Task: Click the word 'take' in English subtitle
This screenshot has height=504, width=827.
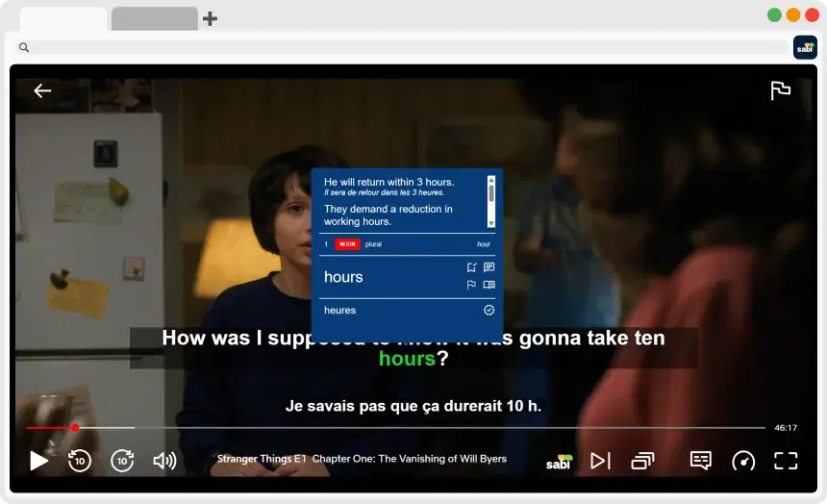Action: [x=608, y=338]
